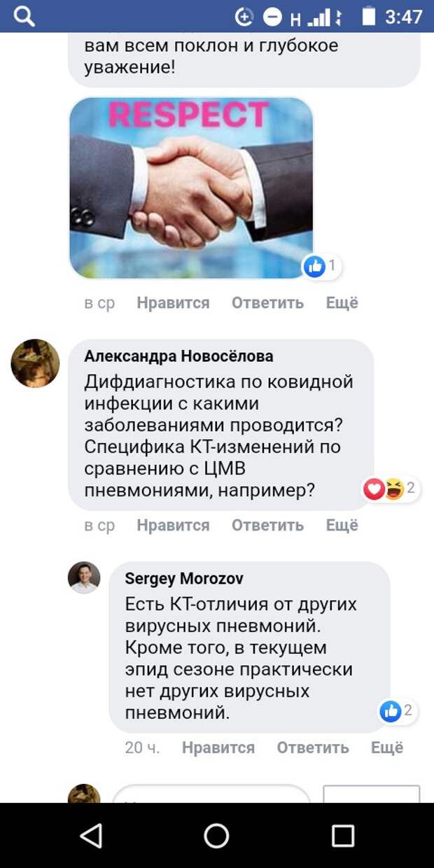Open the RESPECT handshake image
This screenshot has width=434, height=868.
[x=190, y=188]
